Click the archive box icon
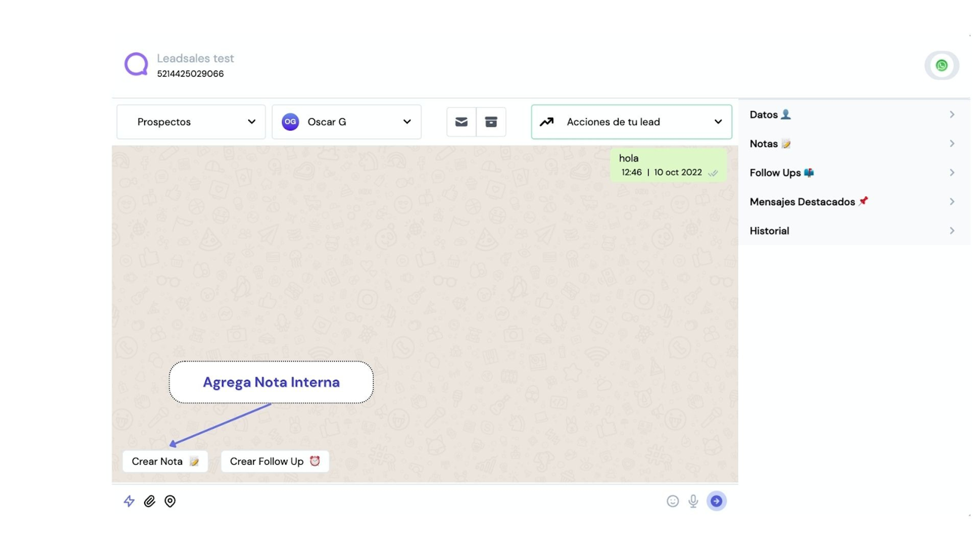This screenshot has height=551, width=980. click(491, 122)
